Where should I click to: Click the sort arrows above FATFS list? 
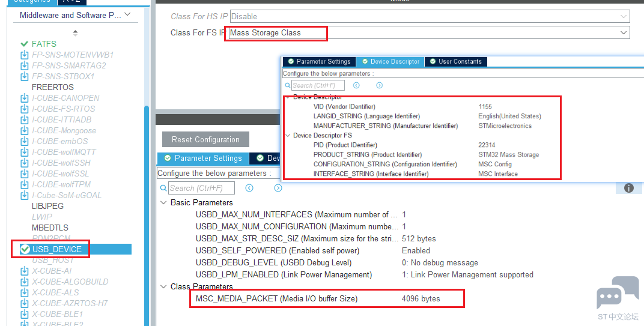pyautogui.click(x=75, y=33)
